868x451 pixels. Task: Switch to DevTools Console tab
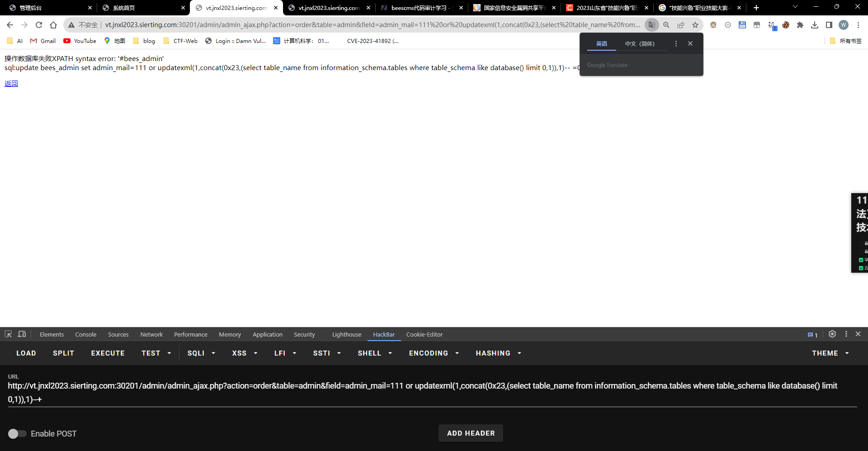[85, 335]
